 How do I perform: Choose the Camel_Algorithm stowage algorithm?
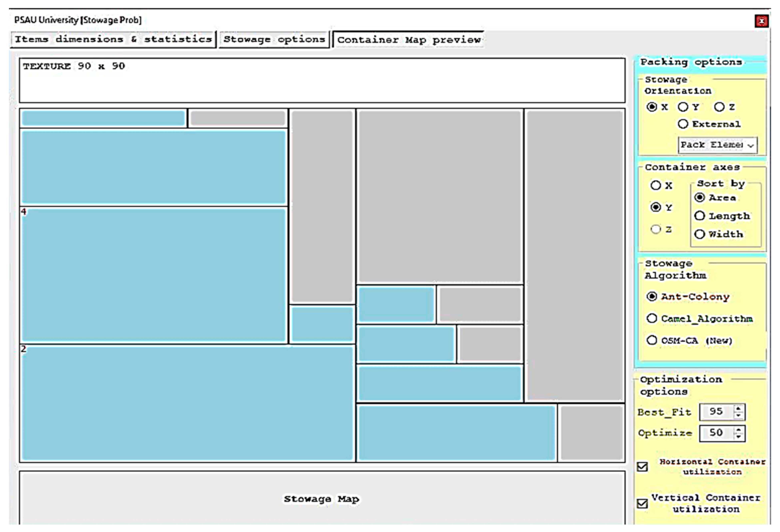pyautogui.click(x=652, y=318)
